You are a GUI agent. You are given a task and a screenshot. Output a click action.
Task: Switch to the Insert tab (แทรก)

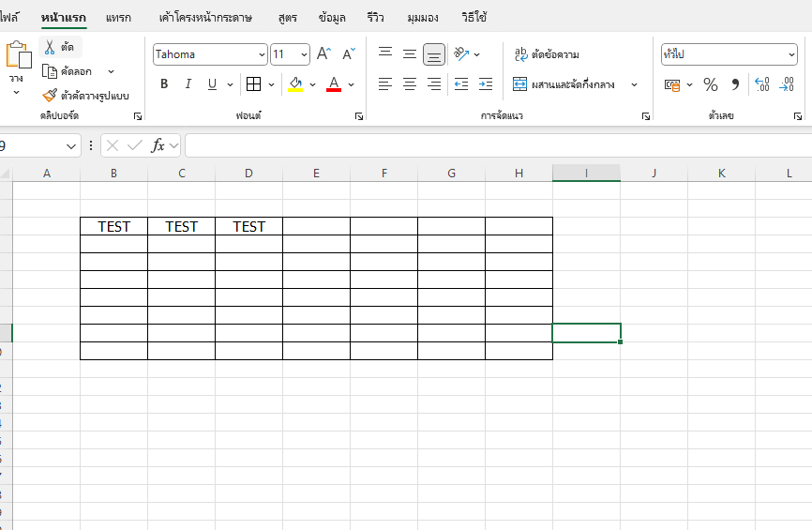click(x=118, y=18)
